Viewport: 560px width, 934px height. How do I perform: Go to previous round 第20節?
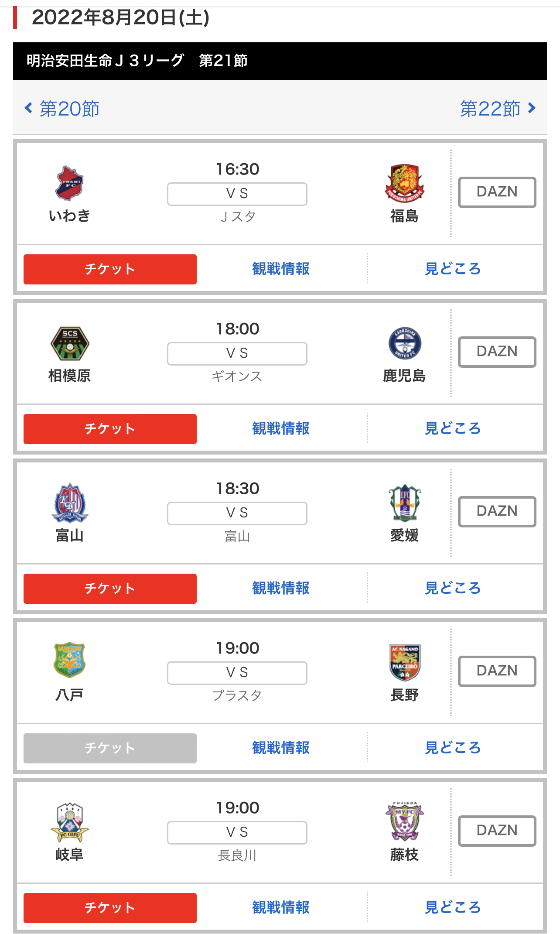click(x=62, y=109)
